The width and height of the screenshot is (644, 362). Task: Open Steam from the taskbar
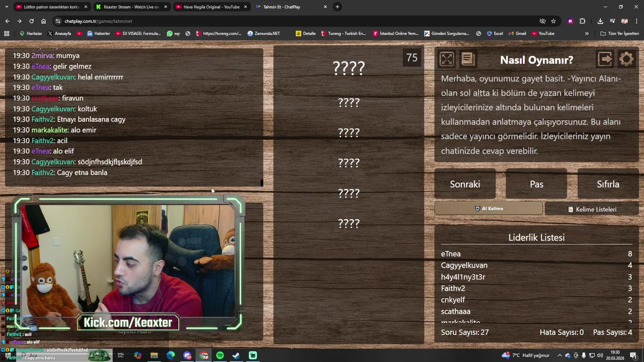pos(236,355)
